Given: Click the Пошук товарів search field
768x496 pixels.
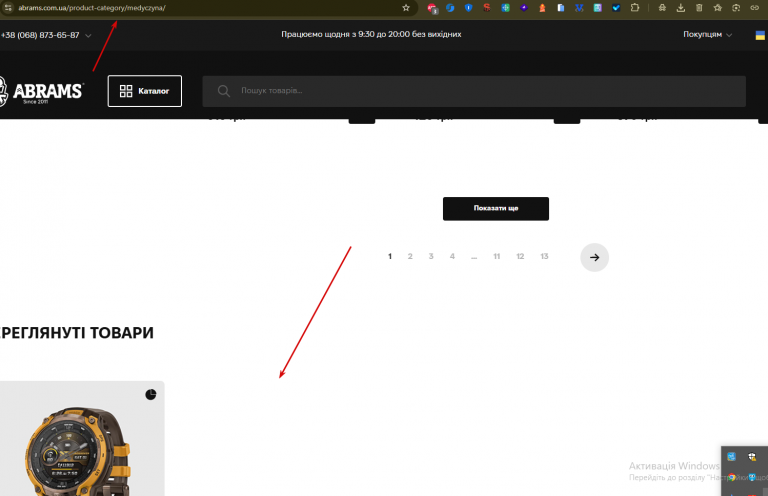Looking at the screenshot, I should click(474, 91).
